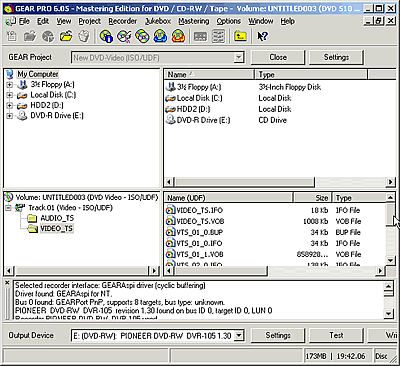
Task: Click down arrow of UDF file list scrollbar
Action: 390,260
